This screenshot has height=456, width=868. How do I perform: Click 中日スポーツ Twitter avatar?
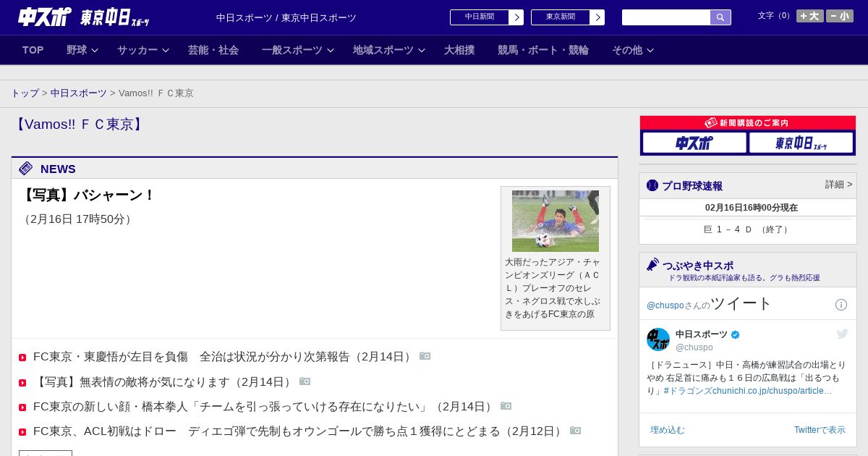(658, 339)
